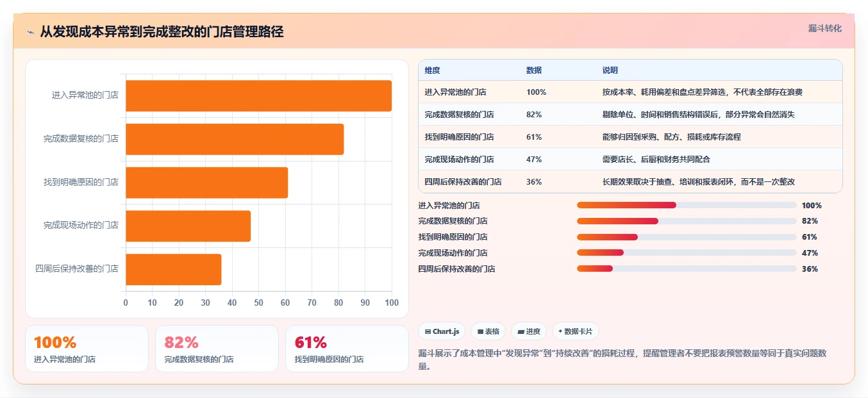Click the chart axis label 找到明确原因的门店
868x398 pixels.
click(x=81, y=183)
